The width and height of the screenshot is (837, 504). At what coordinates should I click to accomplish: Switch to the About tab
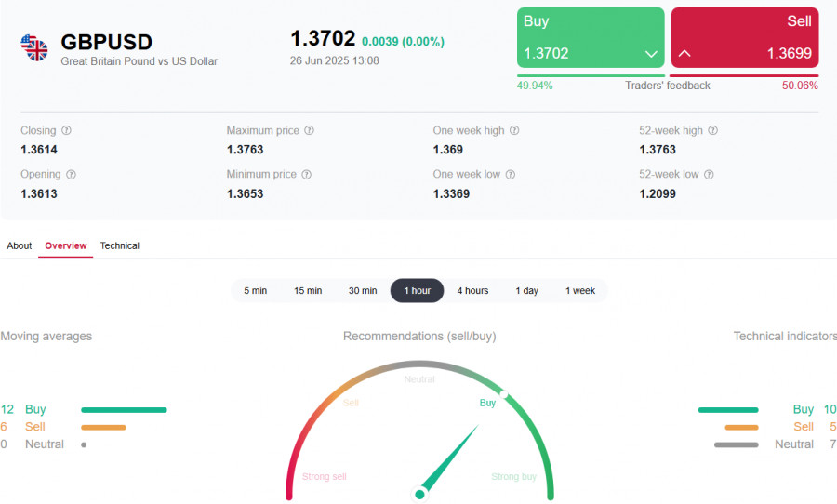click(x=20, y=245)
